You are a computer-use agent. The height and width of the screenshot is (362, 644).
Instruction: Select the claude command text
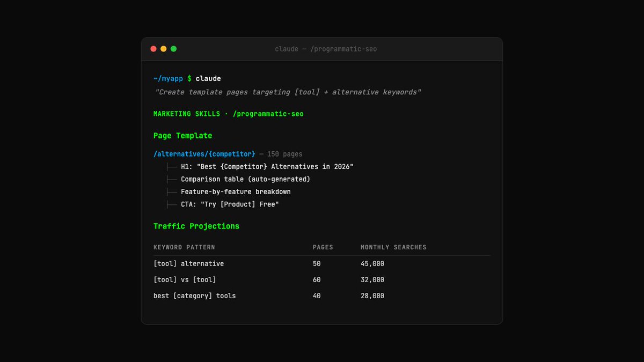208,79
